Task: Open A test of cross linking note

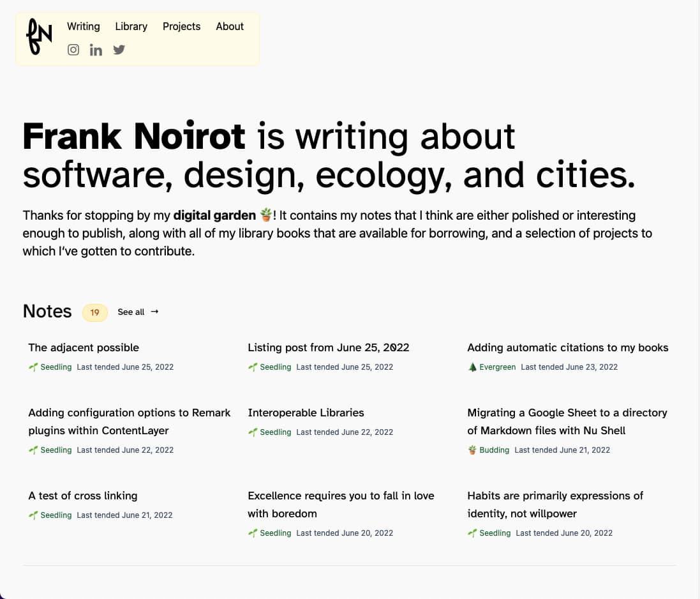Action: pos(83,496)
